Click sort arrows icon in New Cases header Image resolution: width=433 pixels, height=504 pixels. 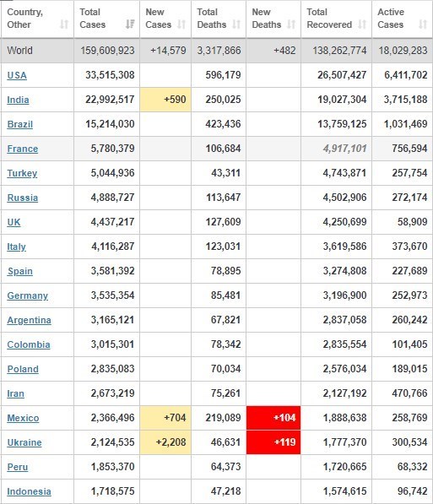pyautogui.click(x=181, y=24)
